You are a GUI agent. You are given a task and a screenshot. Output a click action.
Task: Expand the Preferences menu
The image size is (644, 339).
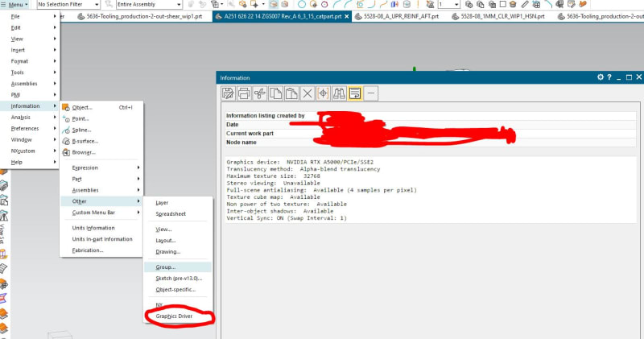(x=31, y=128)
